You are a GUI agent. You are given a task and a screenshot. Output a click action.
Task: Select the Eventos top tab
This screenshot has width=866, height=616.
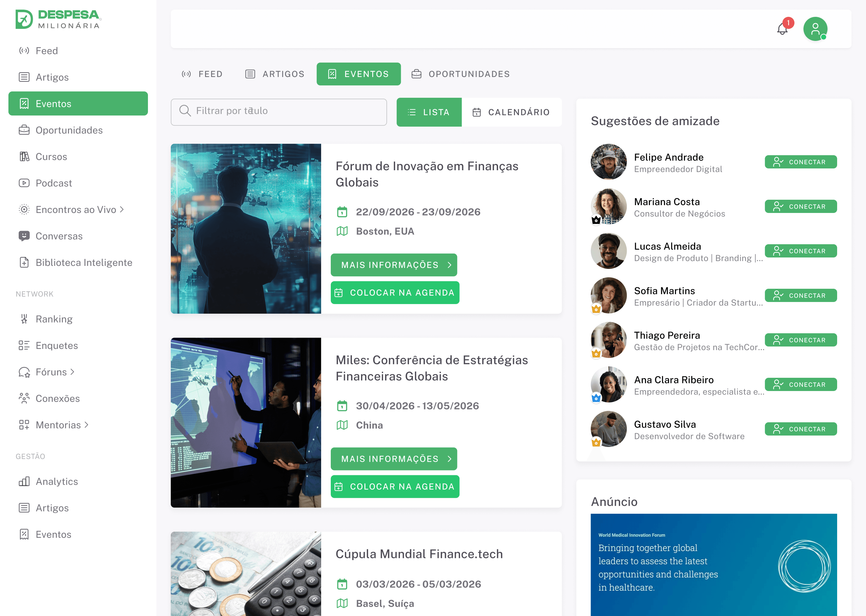pos(359,74)
